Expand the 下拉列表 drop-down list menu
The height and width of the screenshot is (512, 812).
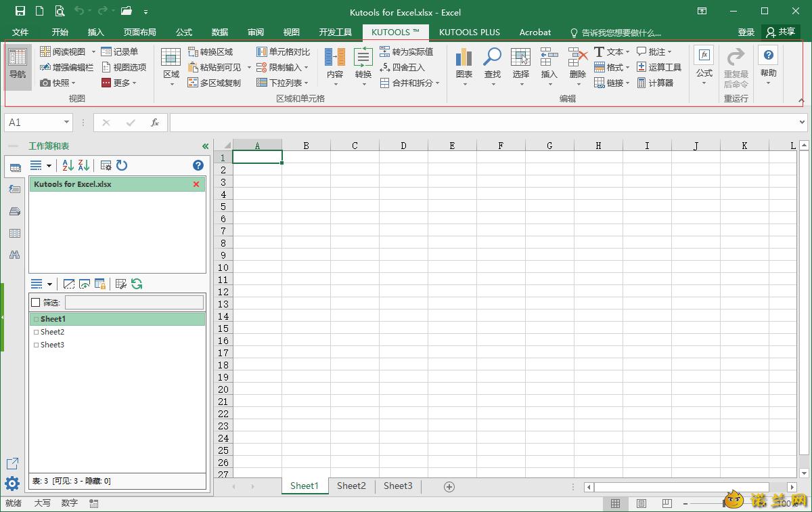pyautogui.click(x=283, y=83)
